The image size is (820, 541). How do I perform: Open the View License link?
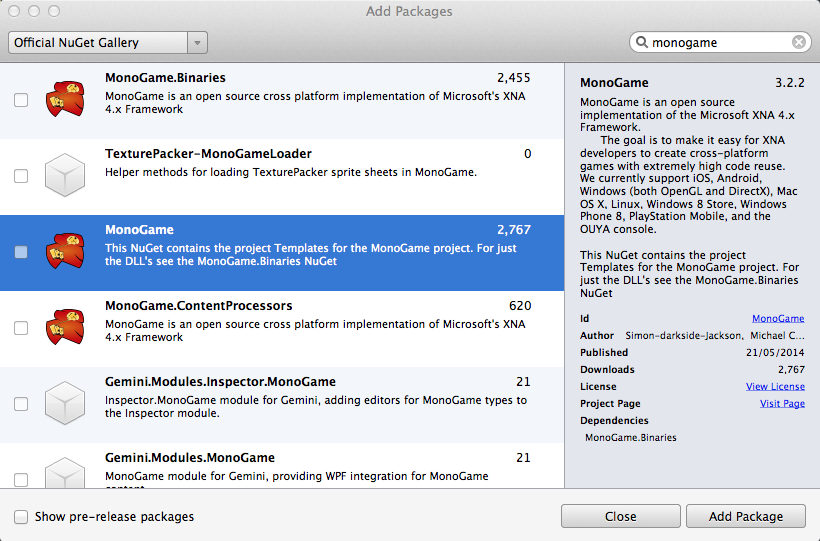tap(775, 387)
